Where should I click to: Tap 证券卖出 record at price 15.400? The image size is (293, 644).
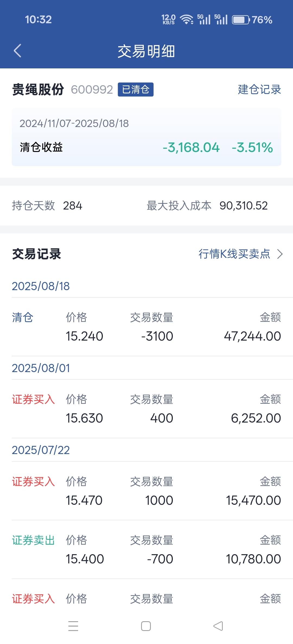click(x=146, y=550)
